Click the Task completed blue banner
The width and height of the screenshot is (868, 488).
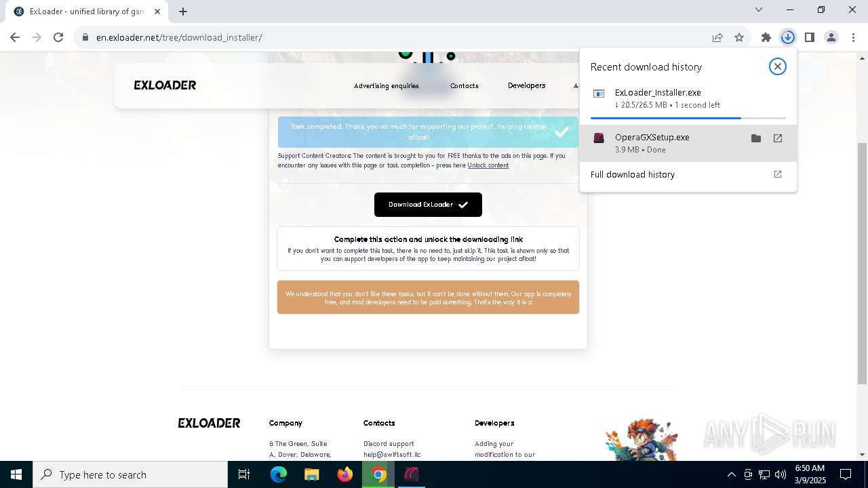[x=428, y=132]
